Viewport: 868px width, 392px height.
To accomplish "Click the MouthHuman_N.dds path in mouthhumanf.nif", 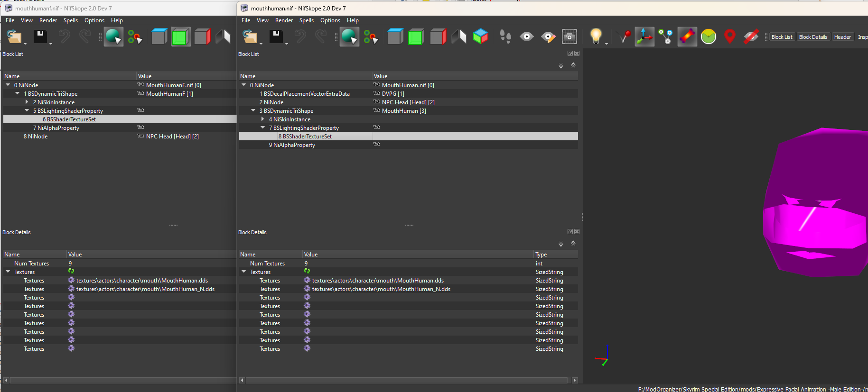I will [145, 289].
